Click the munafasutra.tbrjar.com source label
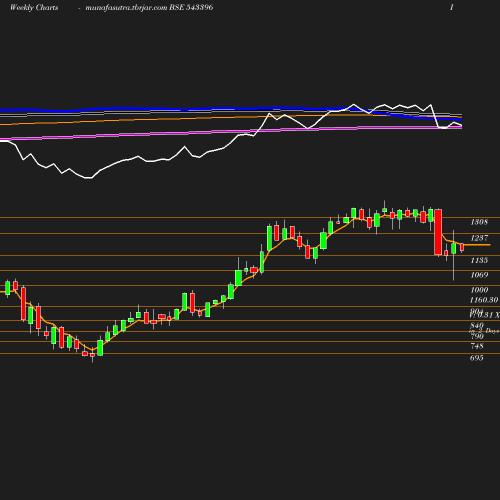 point(126,7)
